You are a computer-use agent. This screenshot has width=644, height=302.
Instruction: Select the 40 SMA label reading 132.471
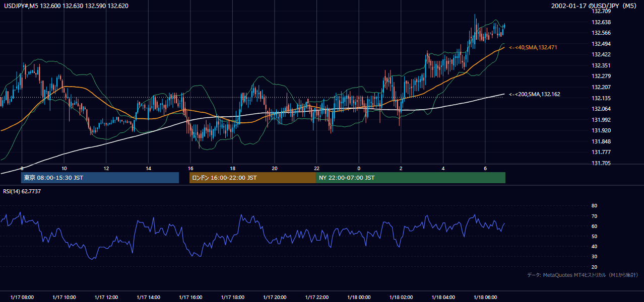coord(533,47)
